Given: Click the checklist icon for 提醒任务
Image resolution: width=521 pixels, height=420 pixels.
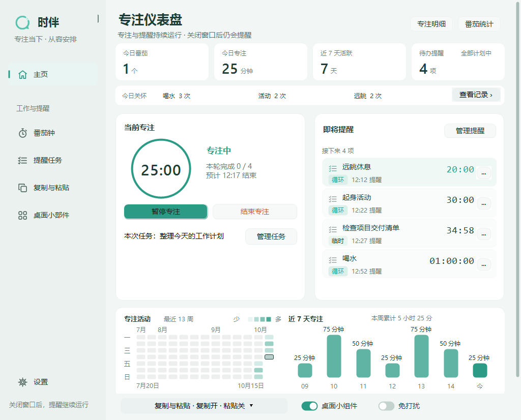Looking at the screenshot, I should (x=22, y=160).
